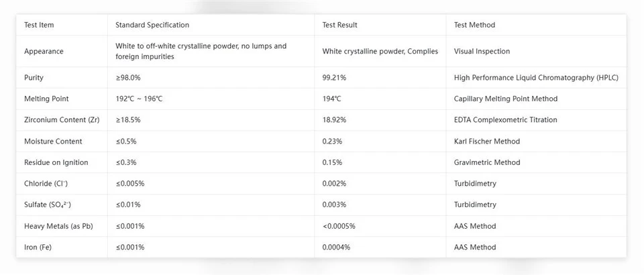The width and height of the screenshot is (644, 275).
Task: Click the Iron (Fe) result 0.0004%
Action: pyautogui.click(x=336, y=248)
